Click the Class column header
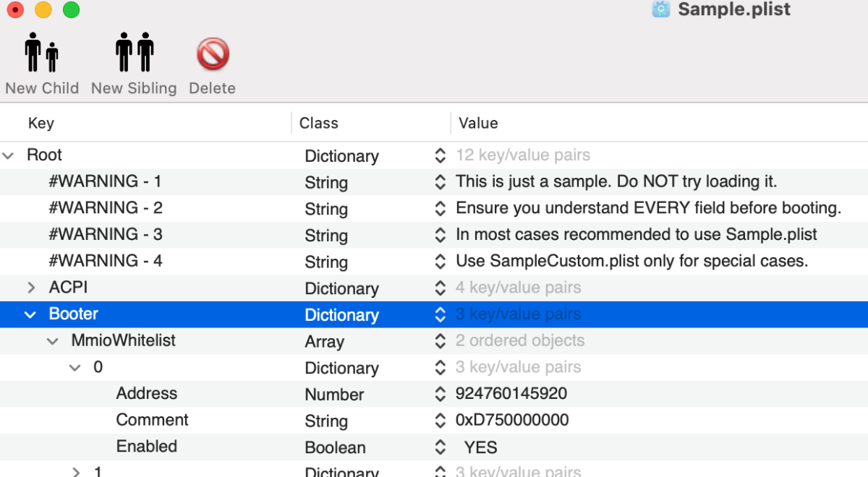The height and width of the screenshot is (477, 868). [x=318, y=123]
